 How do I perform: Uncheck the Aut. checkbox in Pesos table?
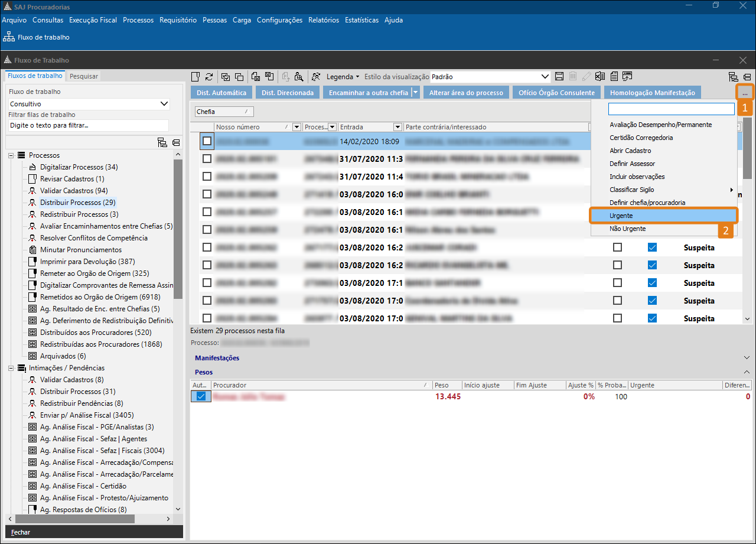point(201,396)
